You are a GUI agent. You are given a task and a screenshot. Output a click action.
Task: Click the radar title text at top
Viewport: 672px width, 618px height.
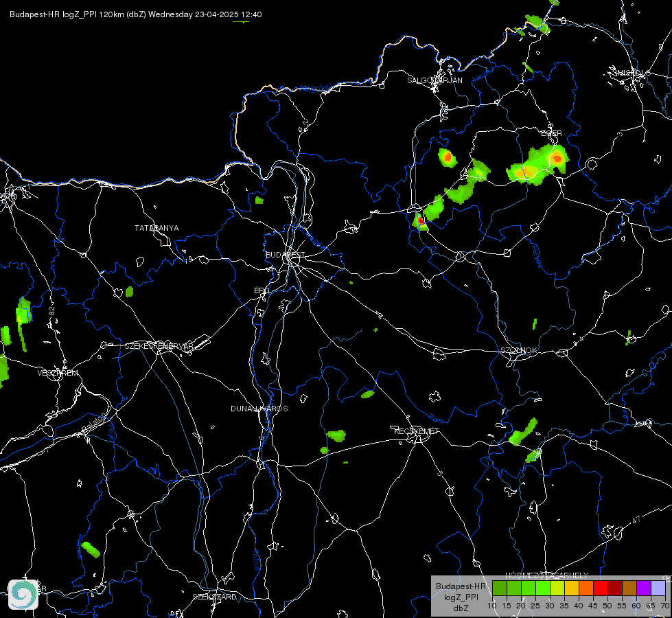coord(135,14)
